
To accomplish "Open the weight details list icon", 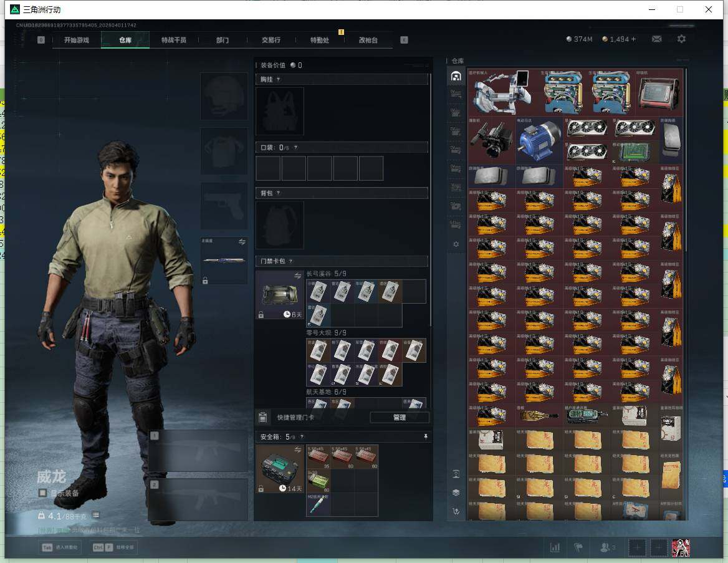I will pyautogui.click(x=95, y=515).
